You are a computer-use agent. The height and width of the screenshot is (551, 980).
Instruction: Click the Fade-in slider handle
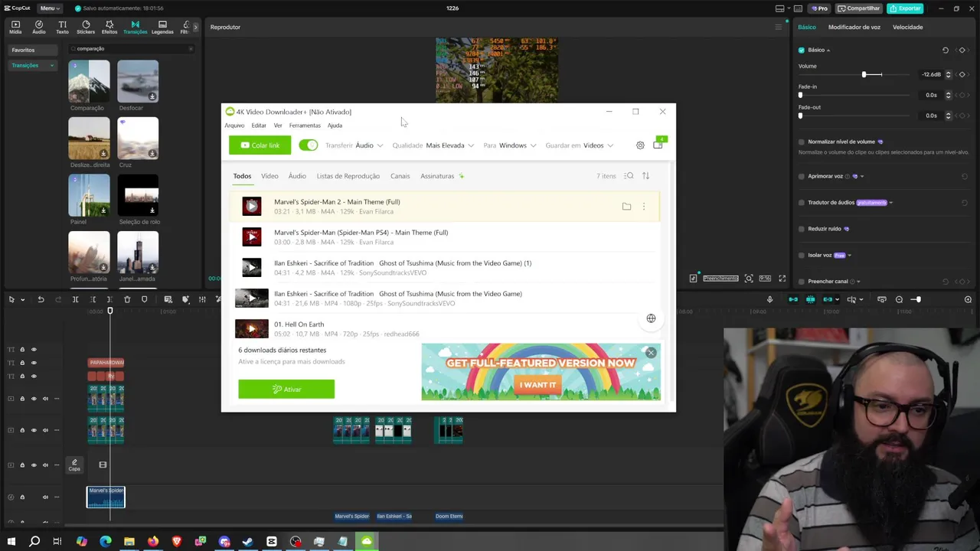(x=801, y=95)
